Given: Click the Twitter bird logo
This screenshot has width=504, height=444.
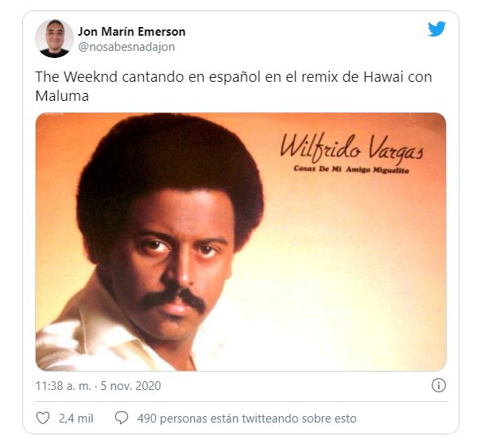Looking at the screenshot, I should click(x=436, y=29).
